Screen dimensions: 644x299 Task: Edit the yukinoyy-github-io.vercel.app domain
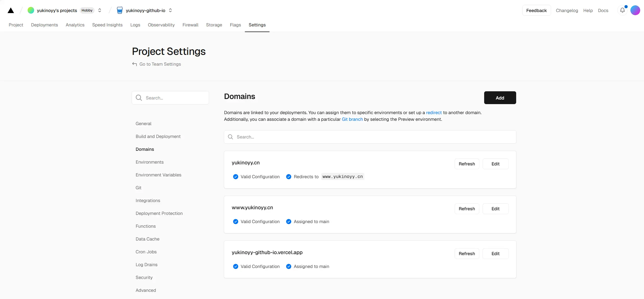tap(495, 254)
